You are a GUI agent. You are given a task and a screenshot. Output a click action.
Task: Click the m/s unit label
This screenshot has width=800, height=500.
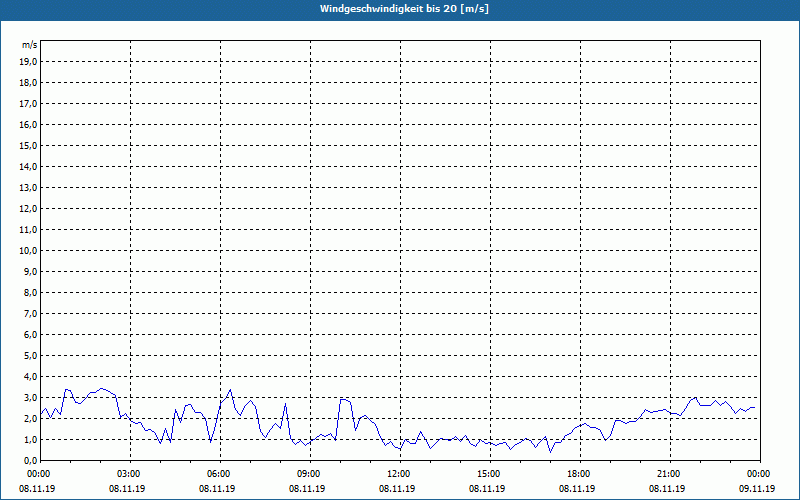tap(30, 45)
